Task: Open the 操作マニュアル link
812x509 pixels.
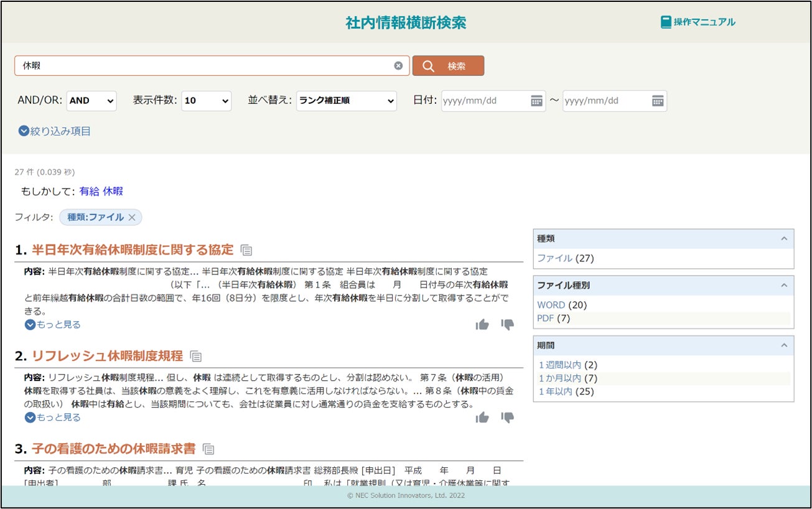Action: 704,22
